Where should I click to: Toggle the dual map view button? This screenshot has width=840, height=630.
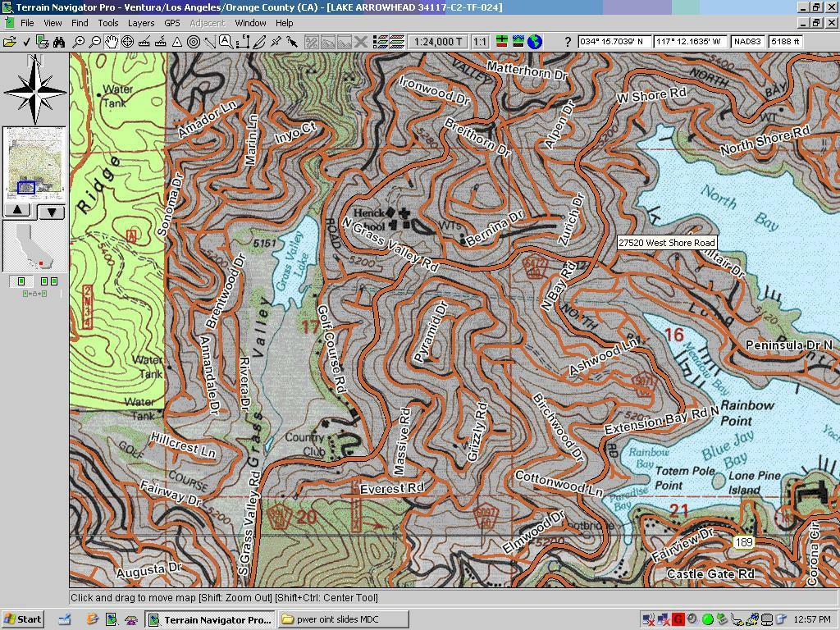click(48, 281)
